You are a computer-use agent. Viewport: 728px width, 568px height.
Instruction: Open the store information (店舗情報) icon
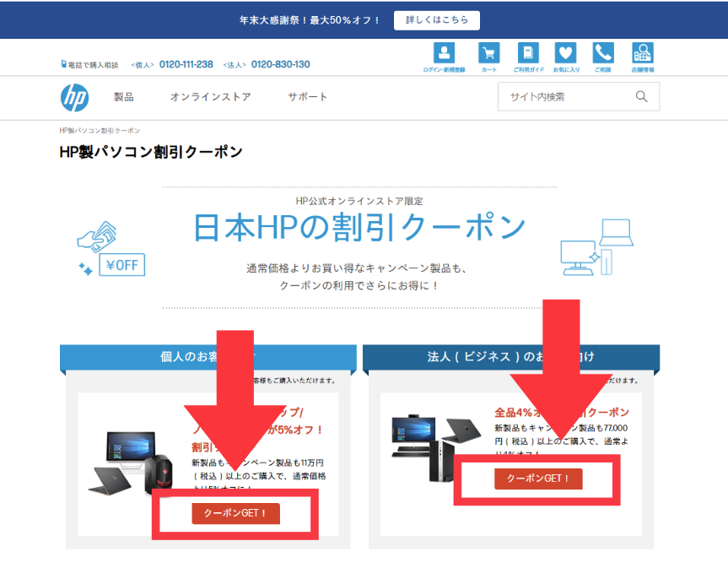643,52
